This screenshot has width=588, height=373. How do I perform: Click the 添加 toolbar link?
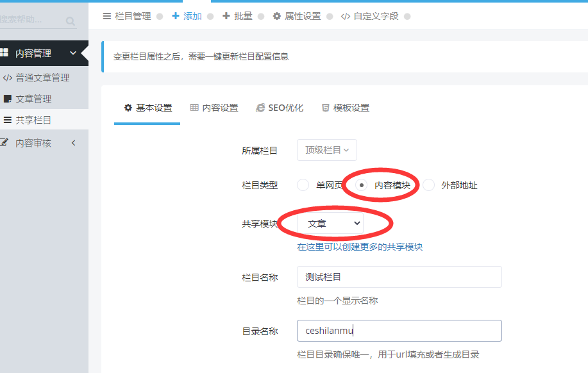192,16
